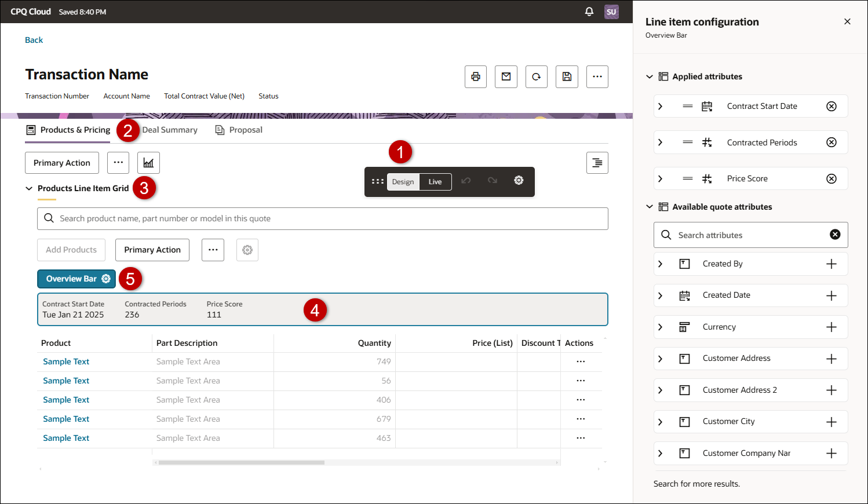Click the refresh icon in header
This screenshot has height=504, width=868.
coord(536,76)
